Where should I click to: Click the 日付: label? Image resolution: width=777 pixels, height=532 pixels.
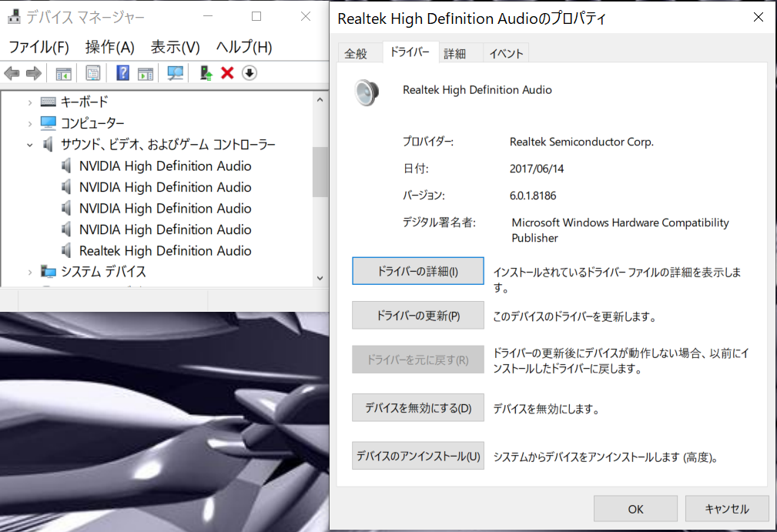(x=416, y=169)
